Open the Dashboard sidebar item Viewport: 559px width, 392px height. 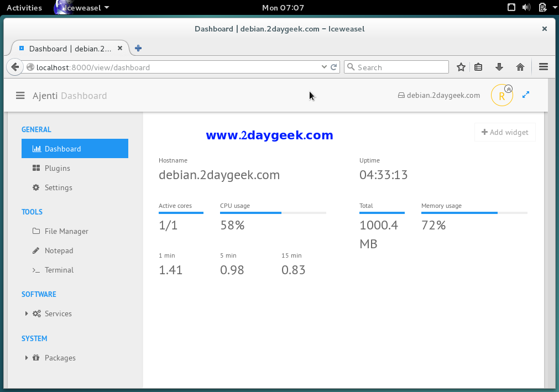75,149
